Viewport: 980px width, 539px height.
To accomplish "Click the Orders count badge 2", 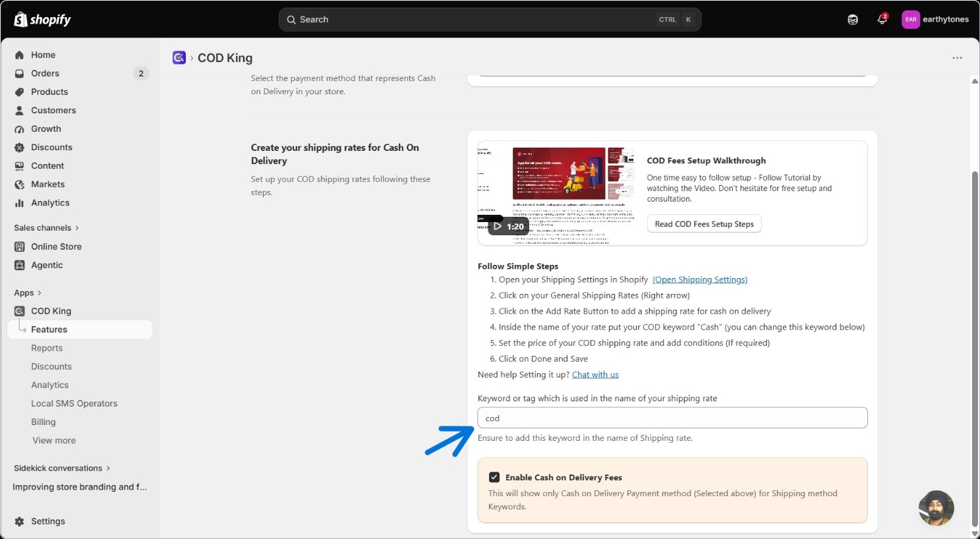I will point(141,73).
